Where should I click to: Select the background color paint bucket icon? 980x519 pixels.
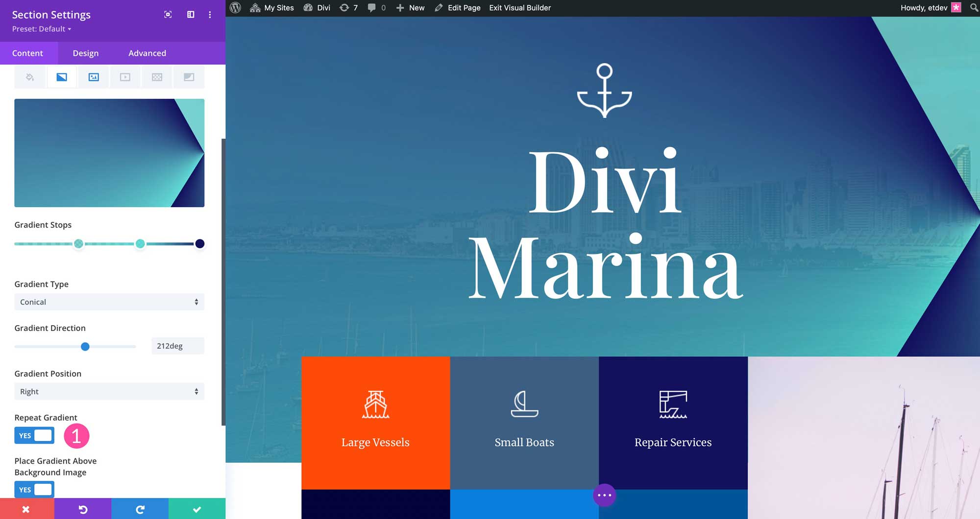29,77
